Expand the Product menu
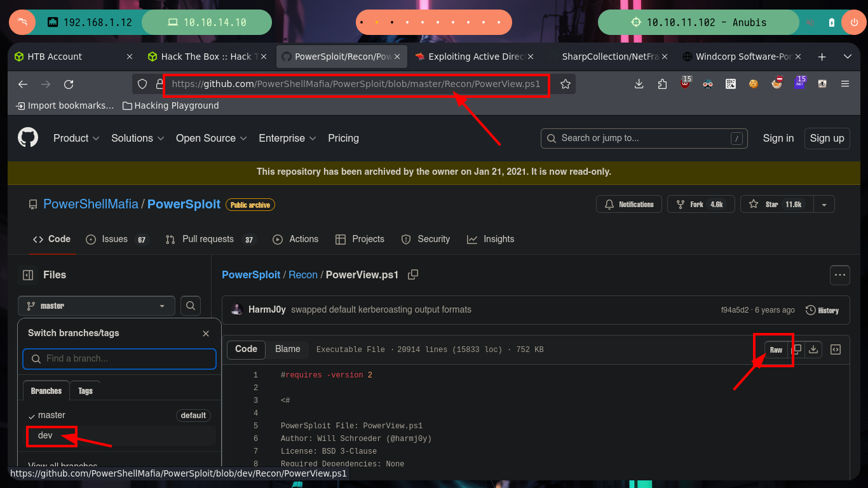868x488 pixels. [x=76, y=138]
